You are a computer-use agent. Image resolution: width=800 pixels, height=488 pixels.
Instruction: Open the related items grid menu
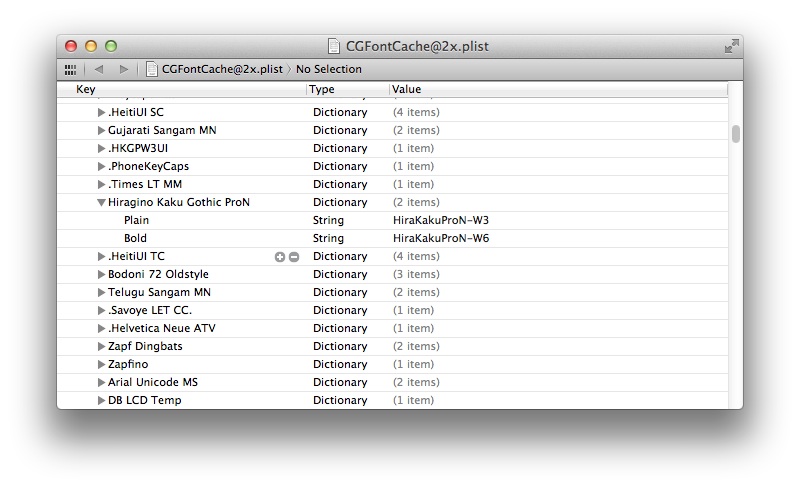click(x=70, y=69)
